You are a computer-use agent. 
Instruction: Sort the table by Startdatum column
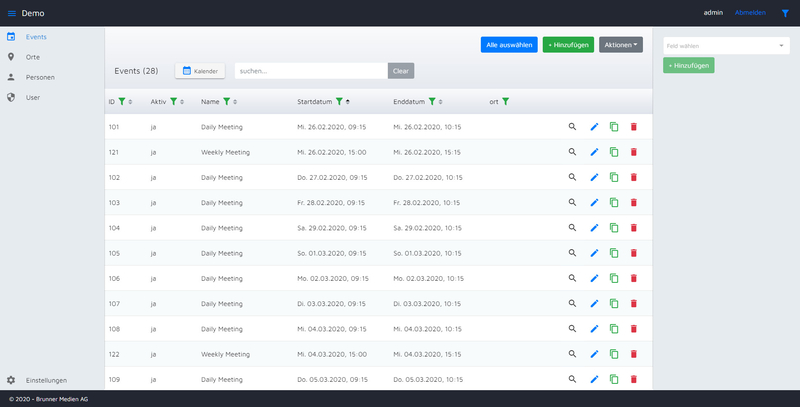(x=348, y=101)
